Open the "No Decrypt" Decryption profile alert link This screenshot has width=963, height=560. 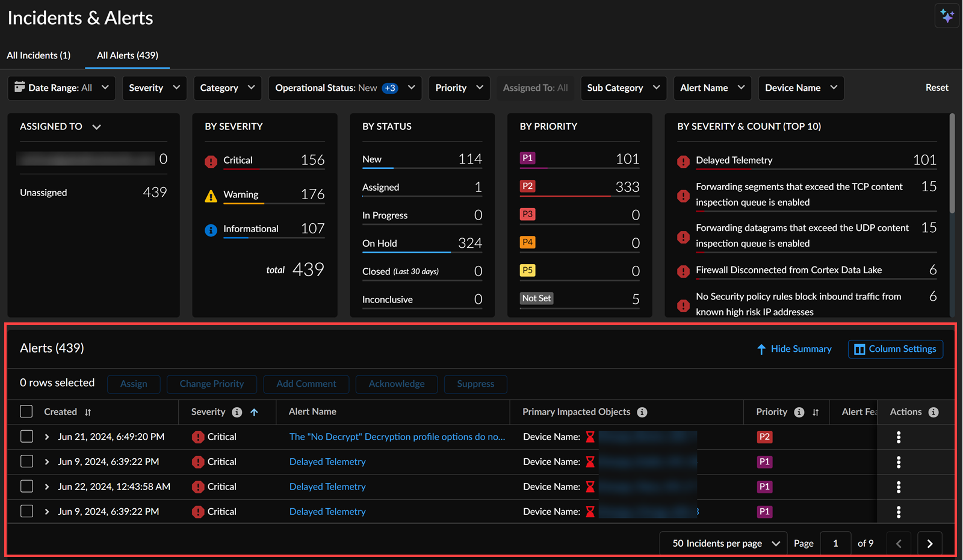click(397, 437)
